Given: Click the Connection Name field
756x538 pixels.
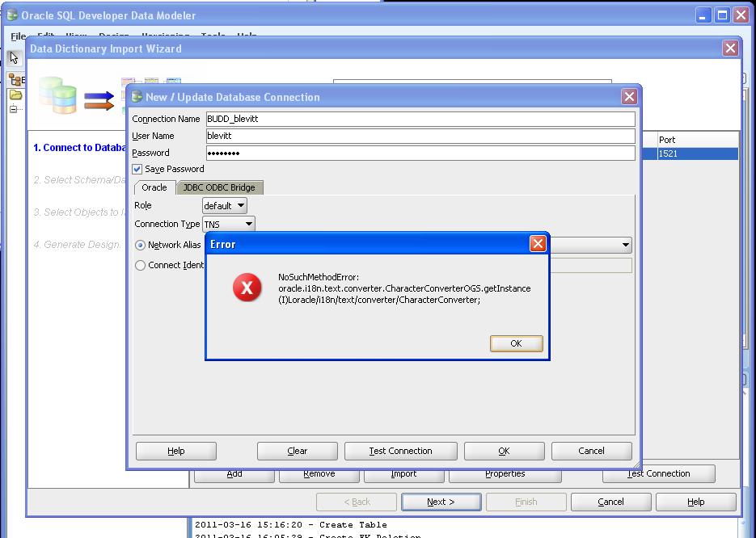Looking at the screenshot, I should (420, 119).
